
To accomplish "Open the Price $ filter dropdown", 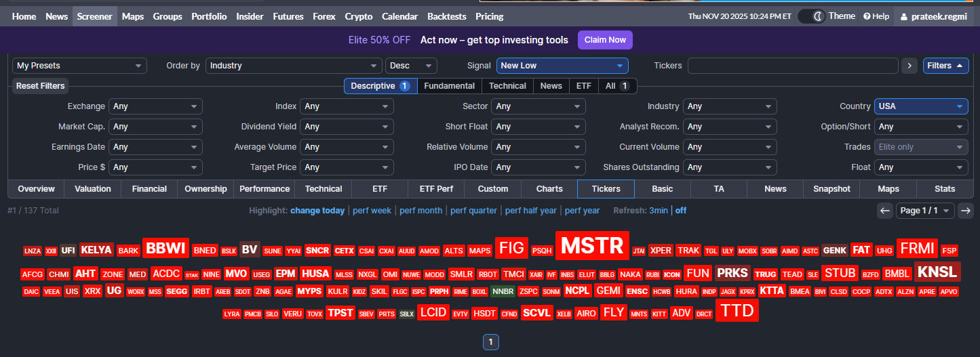I will (155, 167).
